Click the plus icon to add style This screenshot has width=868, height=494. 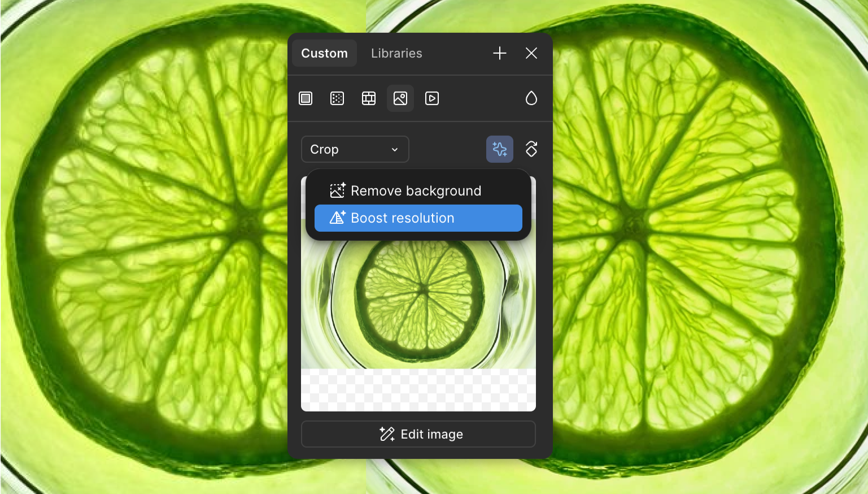[x=500, y=53]
